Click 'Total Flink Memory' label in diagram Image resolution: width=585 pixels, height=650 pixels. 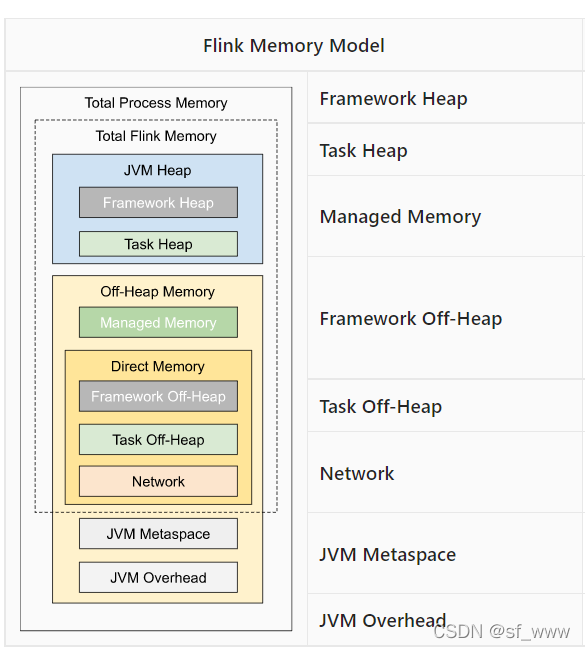click(156, 136)
